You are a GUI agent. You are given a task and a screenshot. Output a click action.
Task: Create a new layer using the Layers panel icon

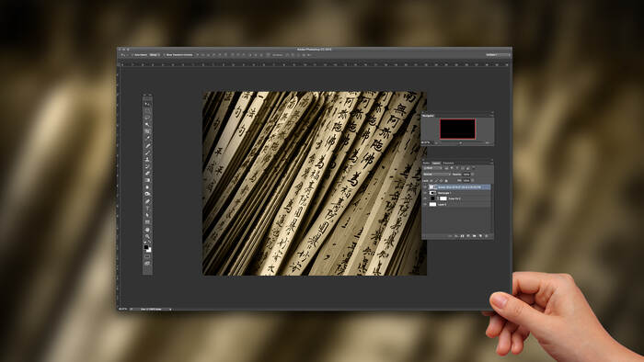click(x=480, y=236)
